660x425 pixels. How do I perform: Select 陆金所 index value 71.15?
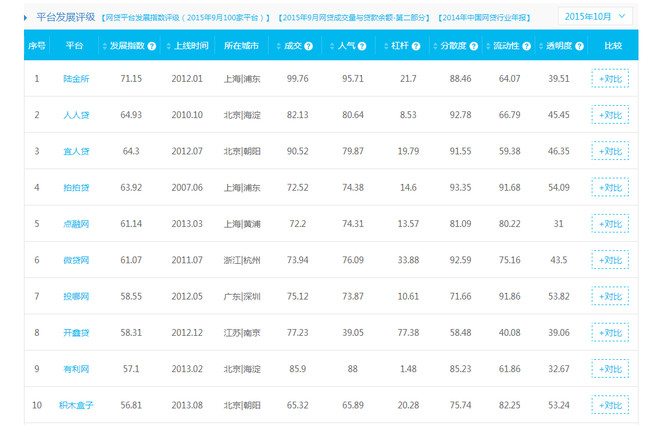click(131, 79)
